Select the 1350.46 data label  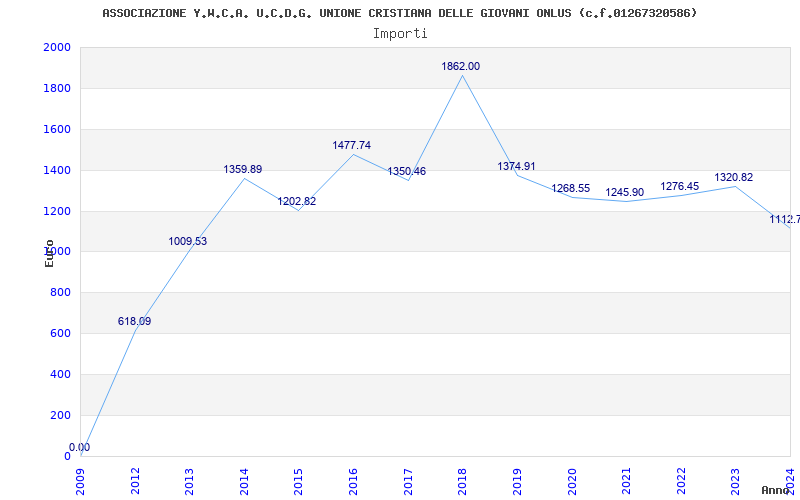(x=407, y=171)
